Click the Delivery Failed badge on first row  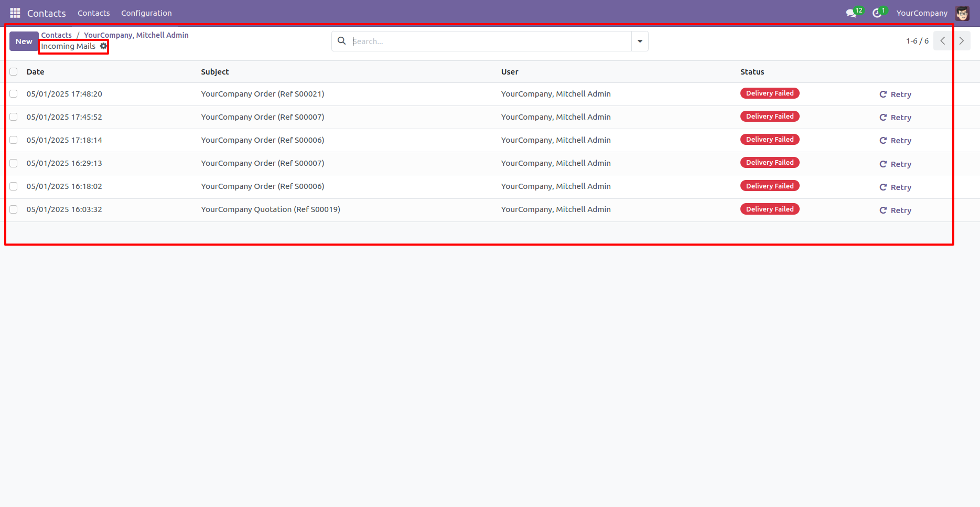point(769,93)
